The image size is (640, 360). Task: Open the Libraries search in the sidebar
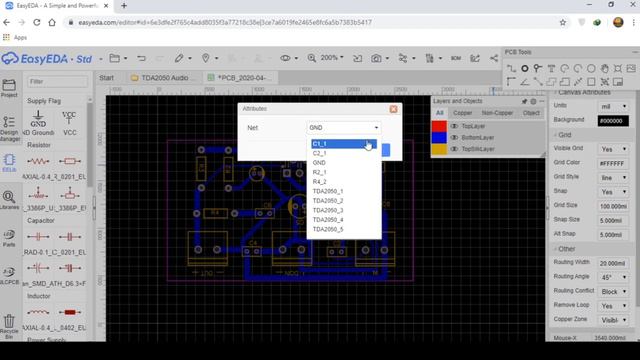tap(9, 200)
